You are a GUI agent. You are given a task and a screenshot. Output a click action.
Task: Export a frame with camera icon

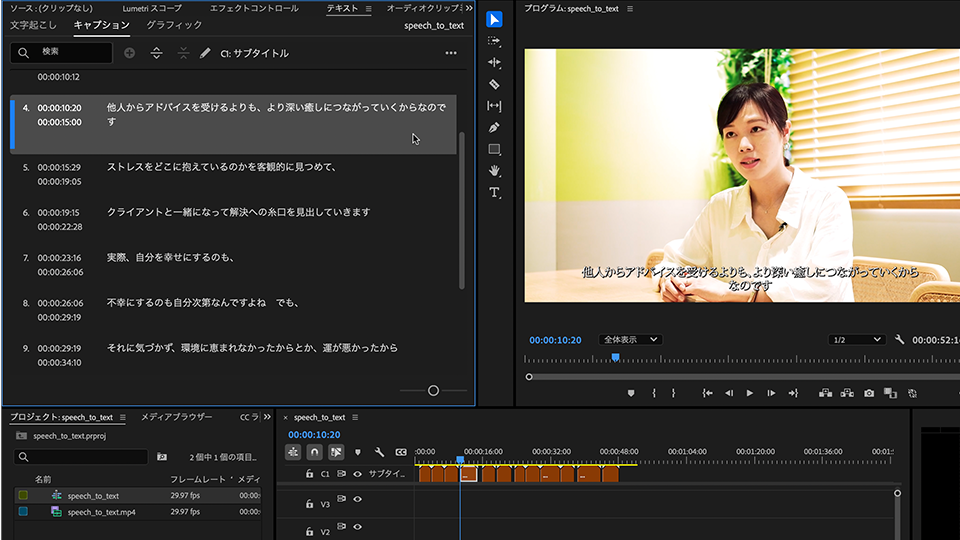coord(869,393)
